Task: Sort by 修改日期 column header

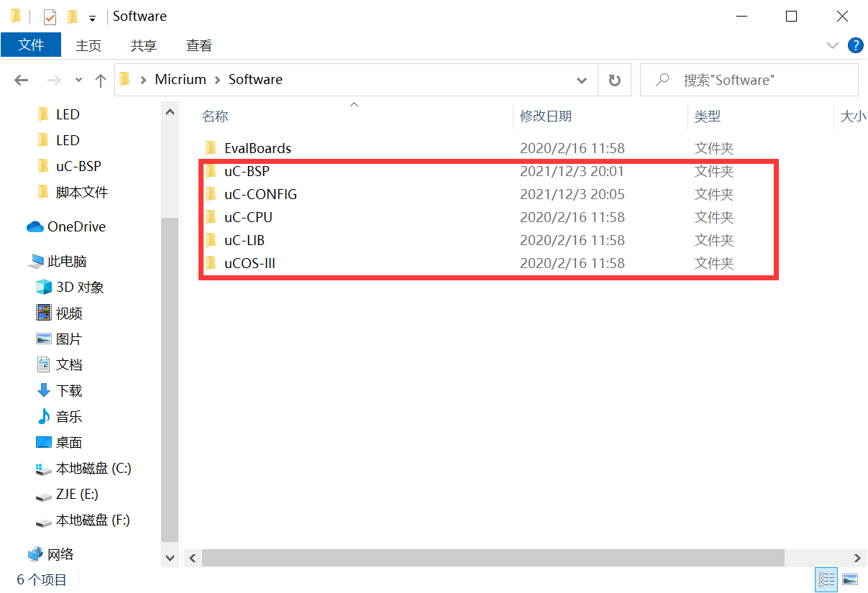Action: click(x=546, y=116)
